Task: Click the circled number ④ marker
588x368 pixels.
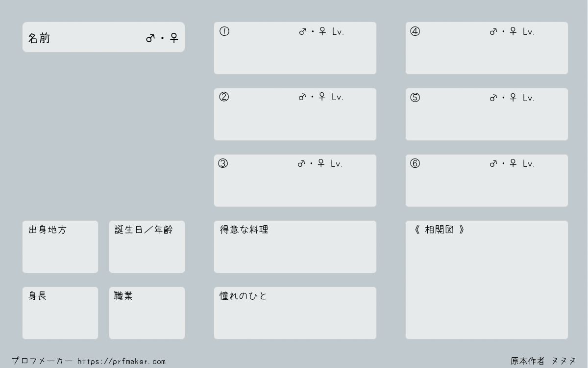Action: tap(415, 32)
